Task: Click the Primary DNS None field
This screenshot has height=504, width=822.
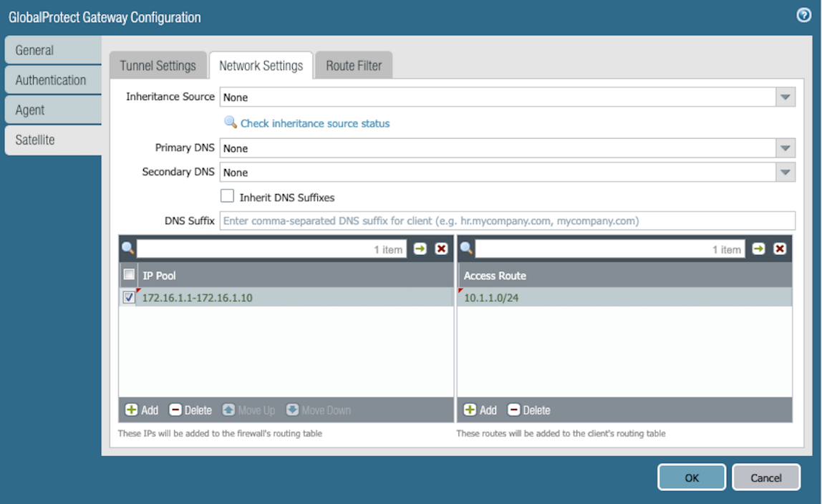Action: tap(498, 148)
